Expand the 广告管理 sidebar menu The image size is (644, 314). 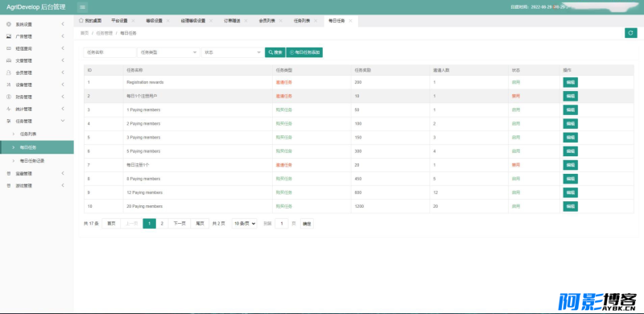tap(63, 36)
